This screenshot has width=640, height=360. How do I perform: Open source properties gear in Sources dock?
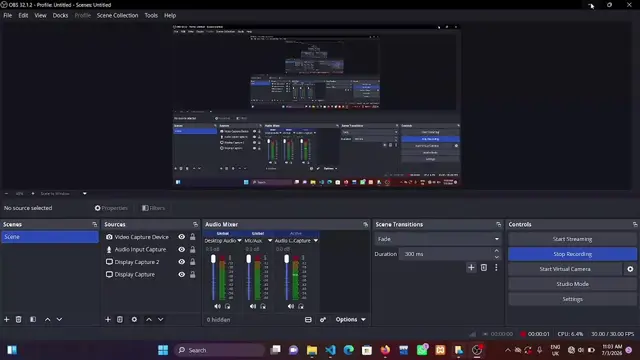coord(134,320)
